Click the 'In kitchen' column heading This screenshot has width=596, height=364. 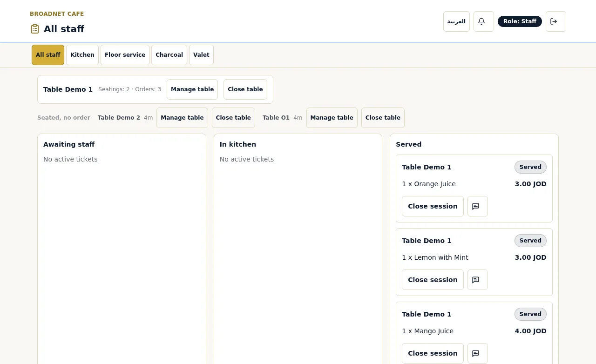(x=238, y=144)
